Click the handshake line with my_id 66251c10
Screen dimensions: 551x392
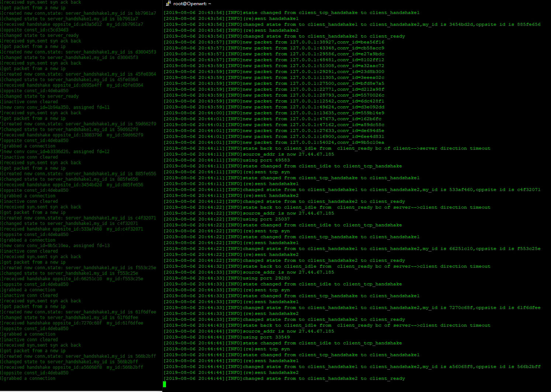352,249
